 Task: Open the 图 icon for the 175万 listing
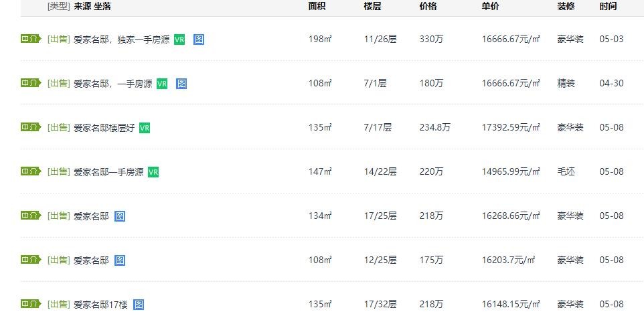(x=119, y=260)
